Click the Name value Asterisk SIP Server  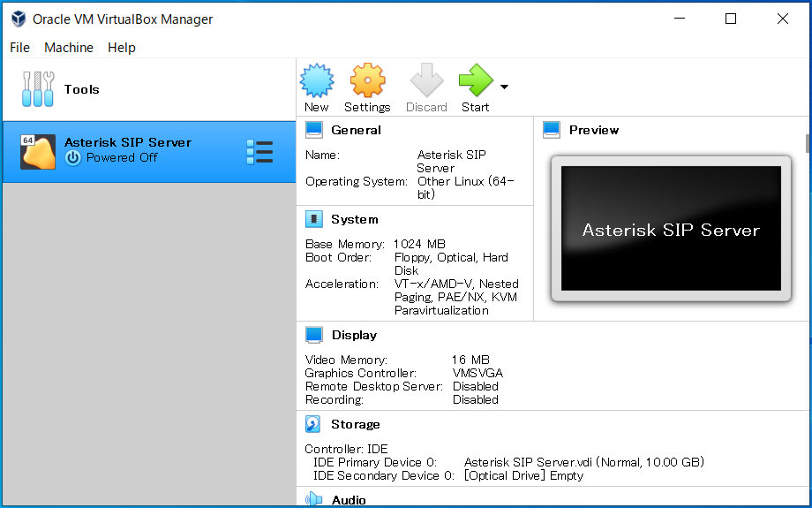(451, 161)
